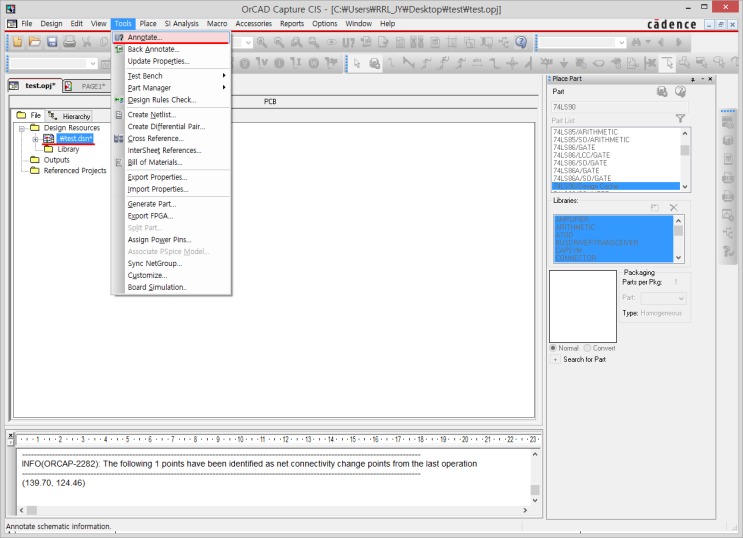Viewport: 743px width, 538px height.
Task: Click the Cut scissors toolbar icon
Action: (87, 42)
